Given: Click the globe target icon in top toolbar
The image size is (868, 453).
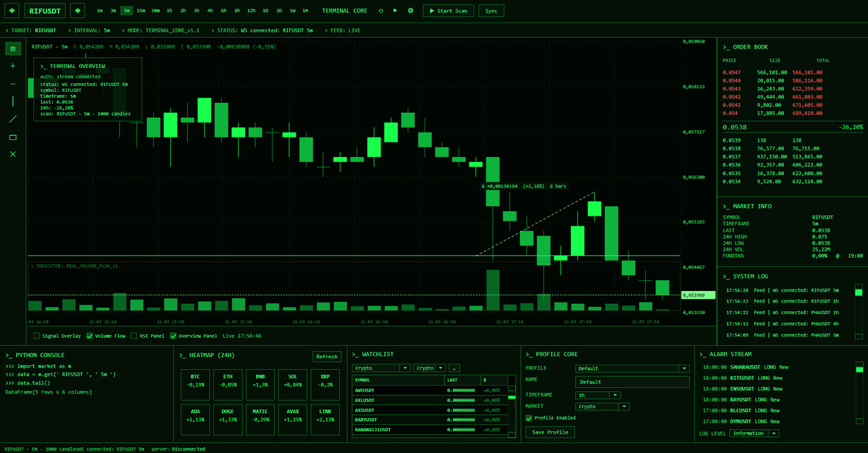Looking at the screenshot, I should coord(411,11).
